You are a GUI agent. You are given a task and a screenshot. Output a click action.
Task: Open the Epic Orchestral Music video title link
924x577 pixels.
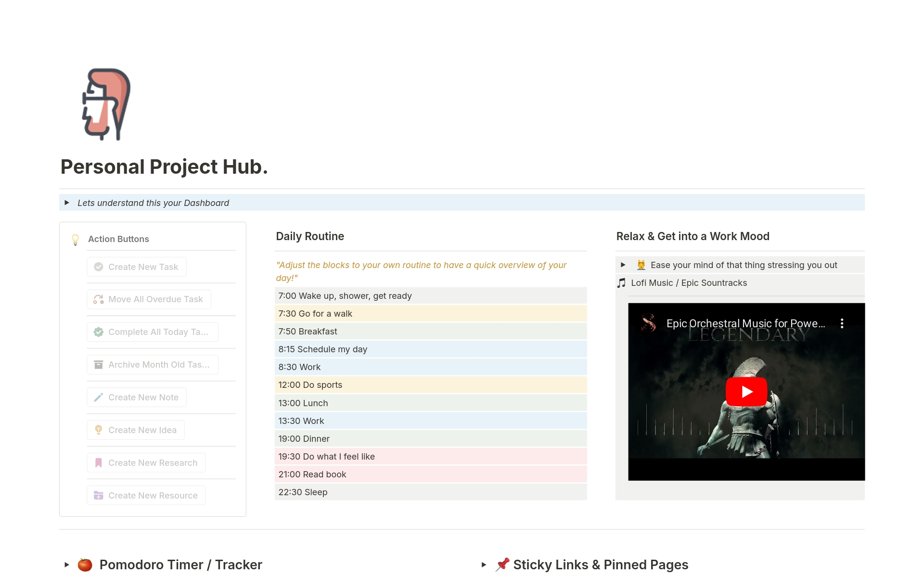click(745, 323)
